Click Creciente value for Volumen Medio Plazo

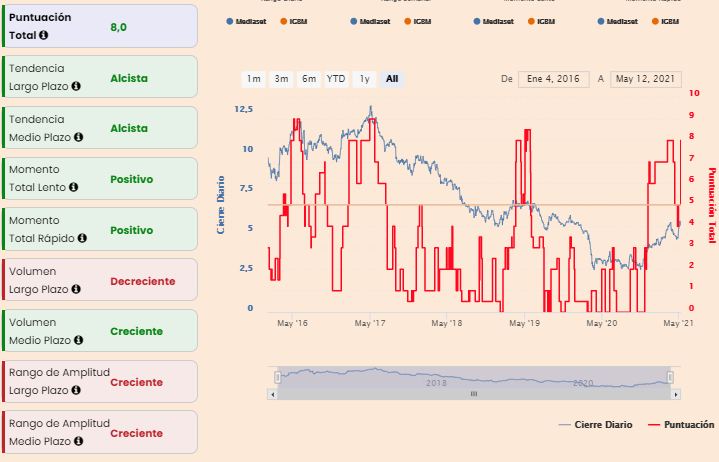coord(136,331)
